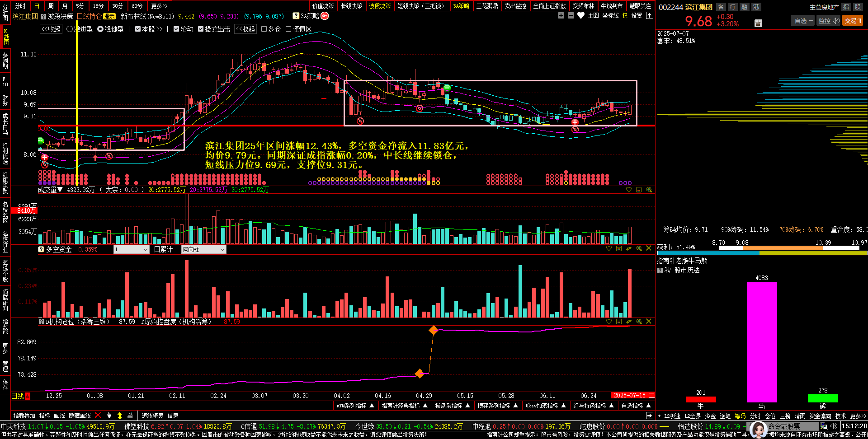Click the orange 交易 button
The width and height of the screenshot is (868, 439).
click(853, 21)
